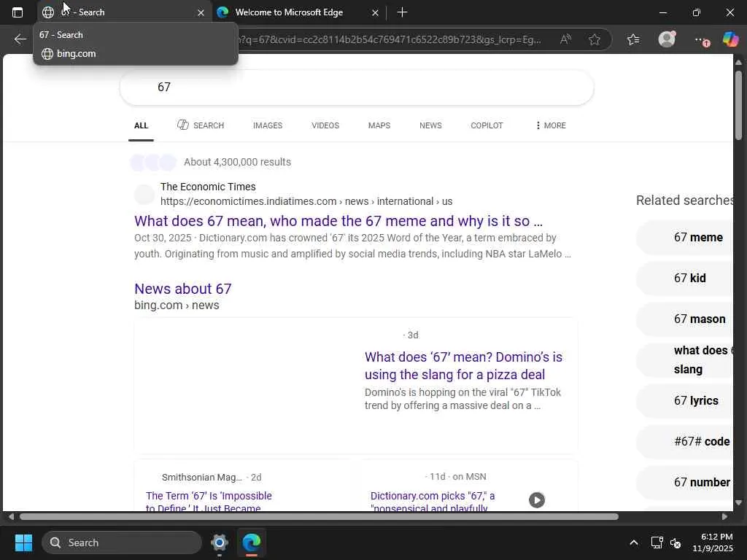Image resolution: width=747 pixels, height=560 pixels.
Task: Click bing.com in the tab hover card
Action: coord(76,54)
